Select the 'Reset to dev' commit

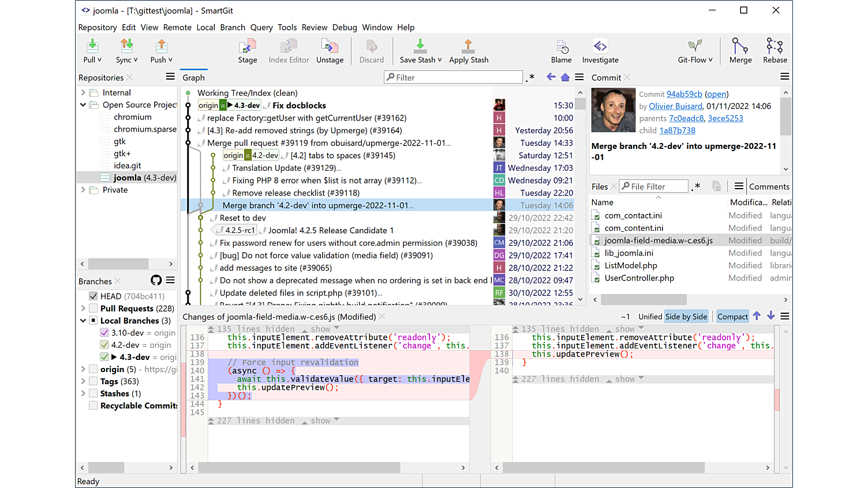tap(243, 217)
